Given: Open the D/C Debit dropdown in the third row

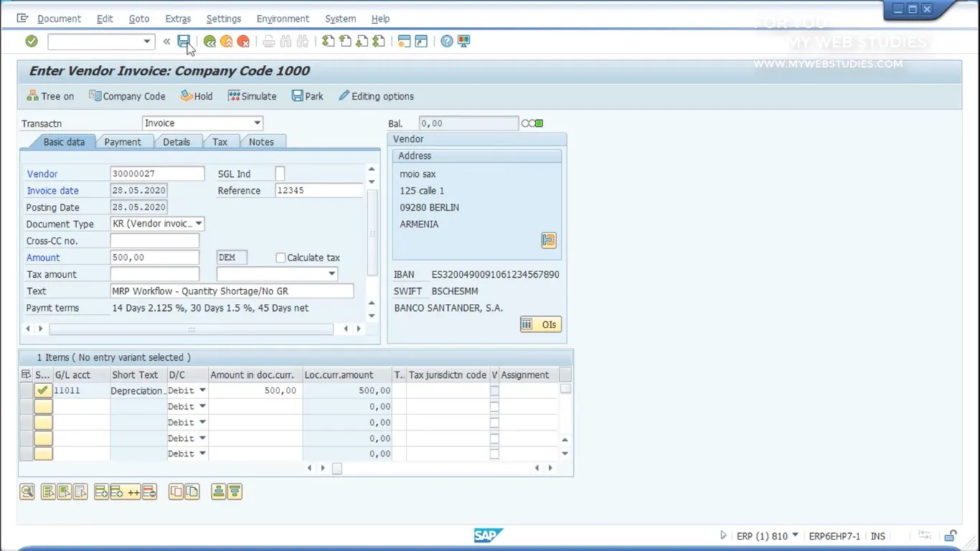Looking at the screenshot, I should click(202, 422).
